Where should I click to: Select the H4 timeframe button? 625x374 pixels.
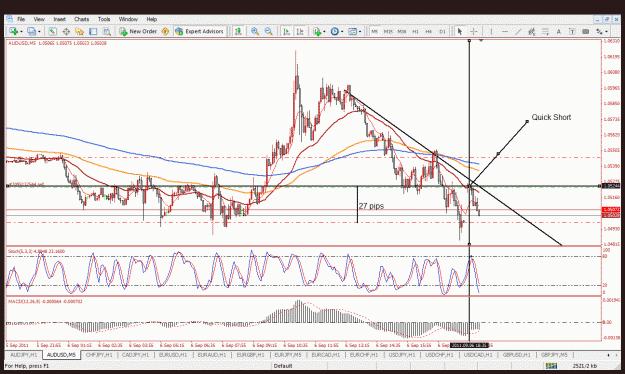(x=428, y=31)
